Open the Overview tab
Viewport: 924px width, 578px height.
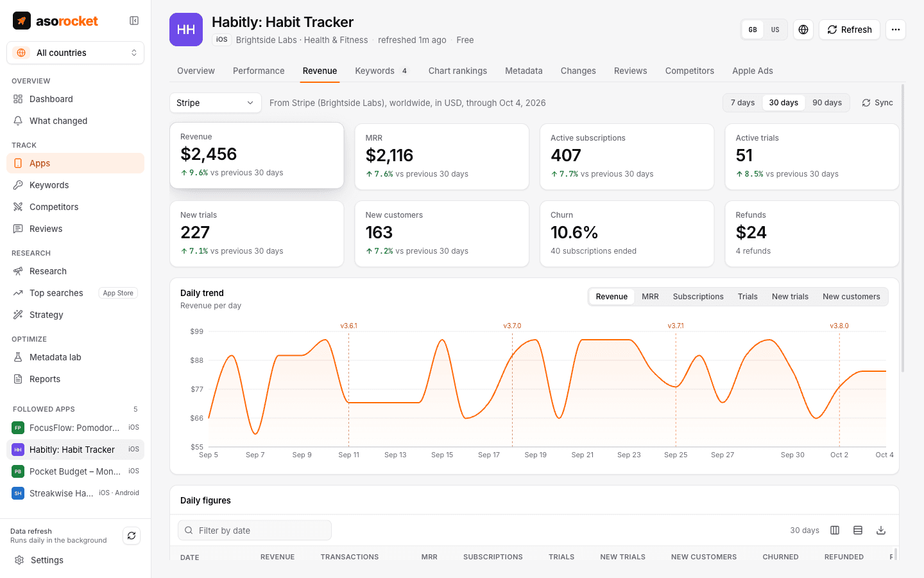pyautogui.click(x=196, y=71)
